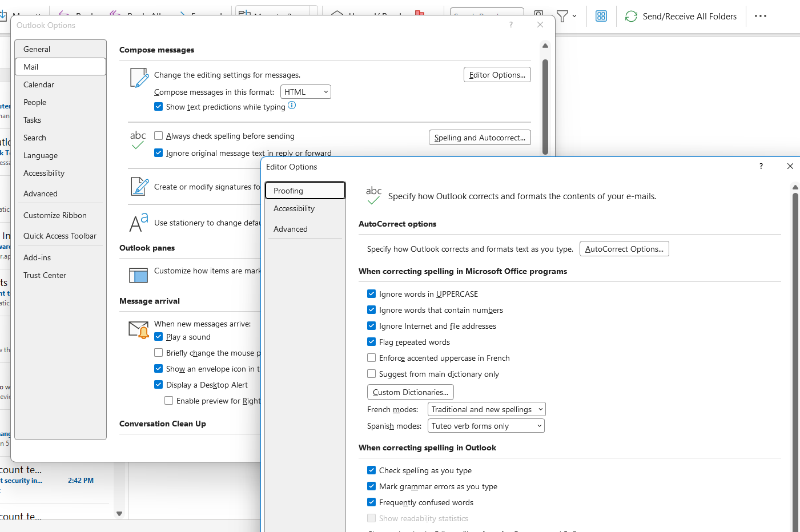Uncheck Show text predictions while typing
Image resolution: width=800 pixels, height=532 pixels.
coord(159,107)
